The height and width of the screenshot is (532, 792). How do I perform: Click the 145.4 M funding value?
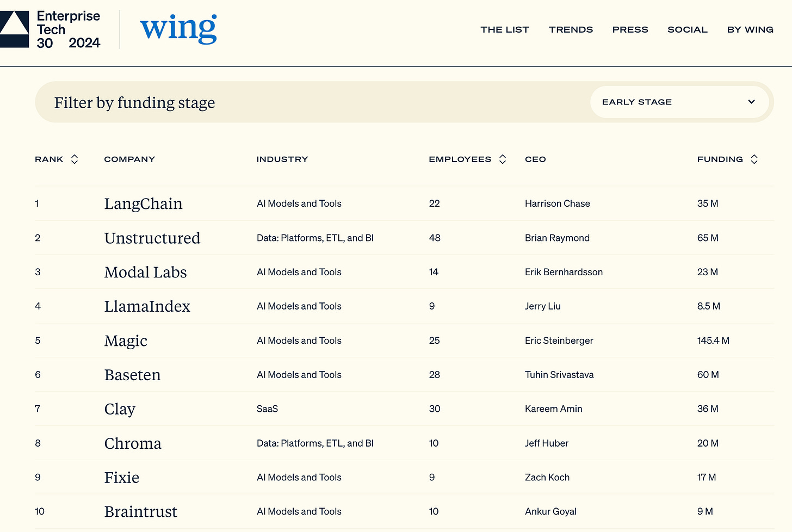[713, 341]
